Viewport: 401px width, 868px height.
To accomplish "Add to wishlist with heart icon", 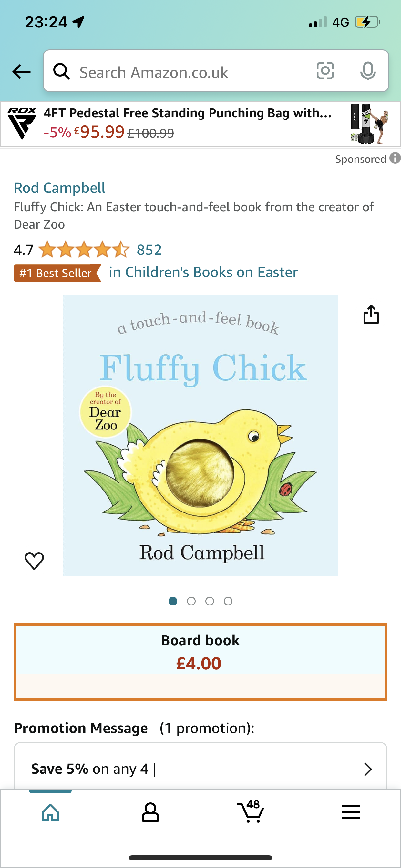I will click(x=34, y=561).
